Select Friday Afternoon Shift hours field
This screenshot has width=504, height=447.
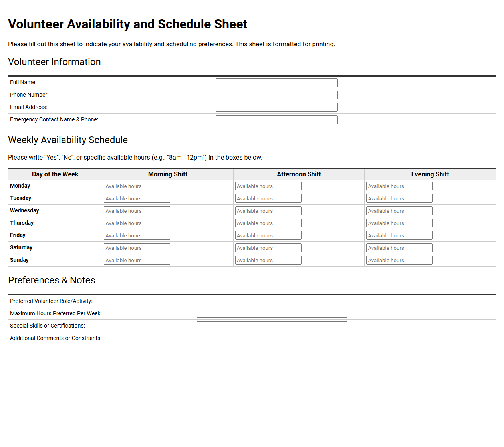click(x=268, y=235)
